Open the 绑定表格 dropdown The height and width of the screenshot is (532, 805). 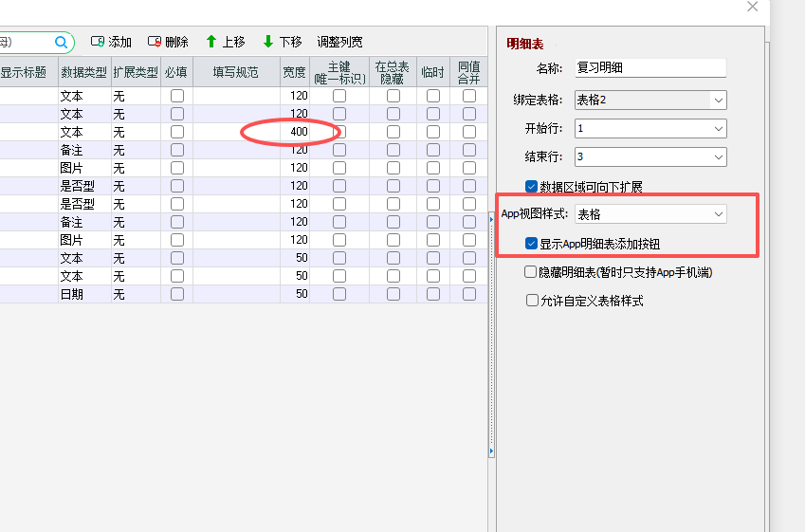click(x=719, y=100)
